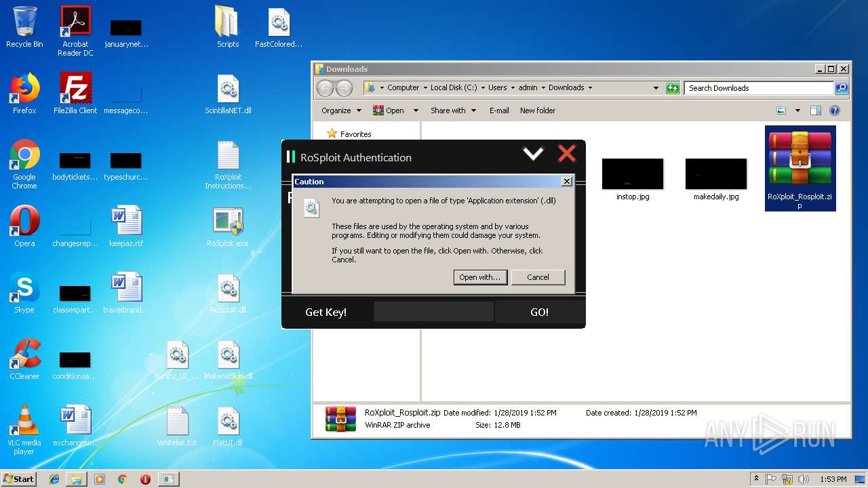Click E-mail in Explorer toolbar

499,110
